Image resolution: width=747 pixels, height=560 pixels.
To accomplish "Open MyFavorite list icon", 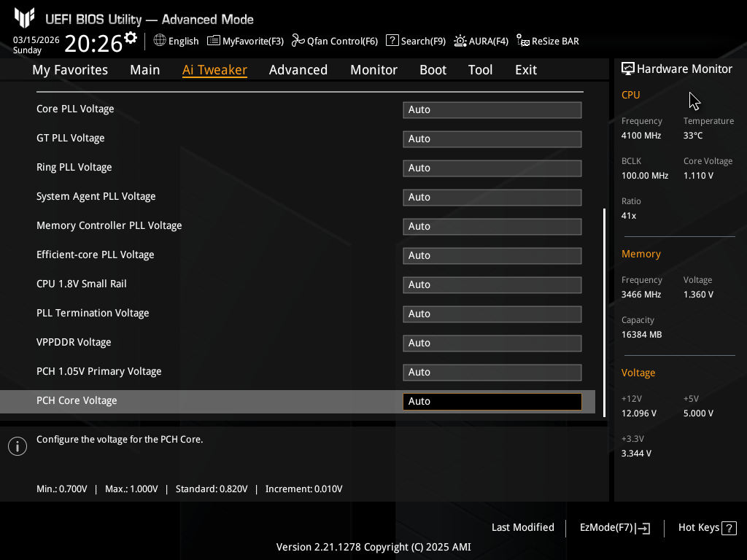I will (214, 41).
